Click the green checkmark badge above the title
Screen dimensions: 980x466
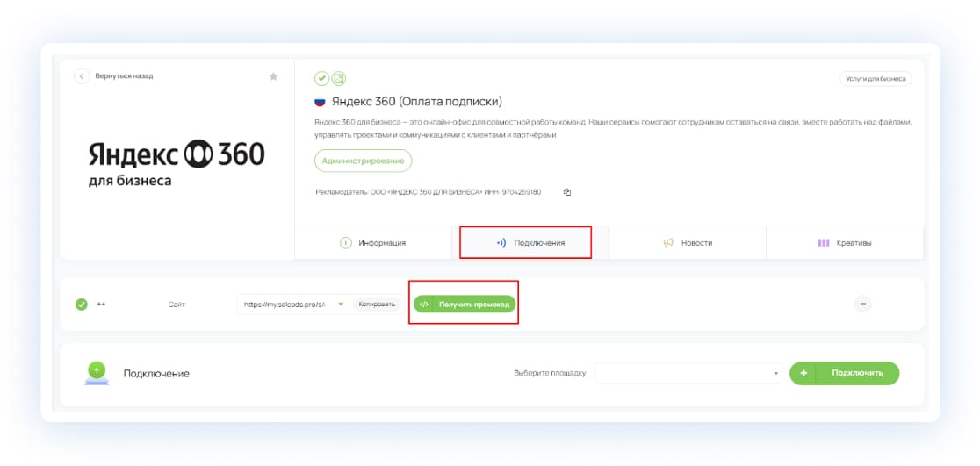coord(321,79)
